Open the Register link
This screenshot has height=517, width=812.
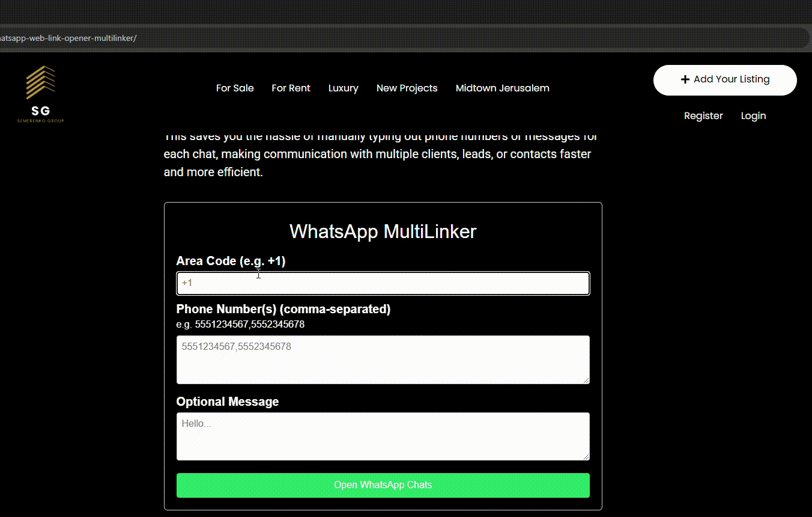703,115
